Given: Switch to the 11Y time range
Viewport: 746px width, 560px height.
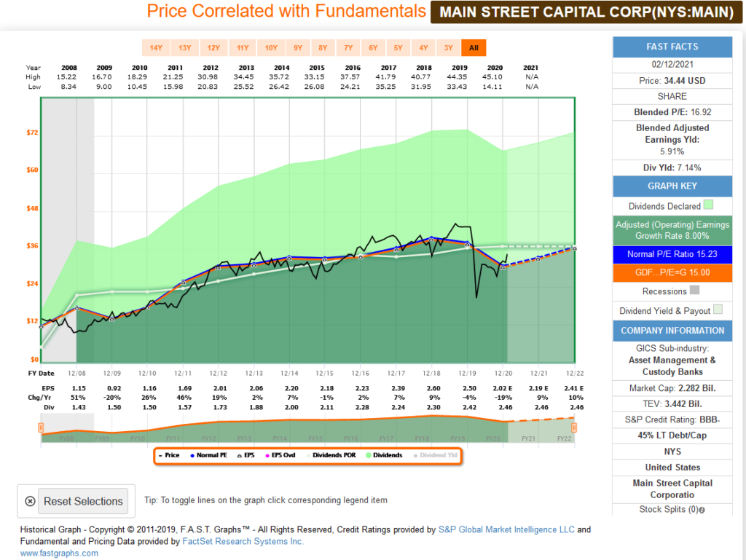Looking at the screenshot, I should pos(243,47).
